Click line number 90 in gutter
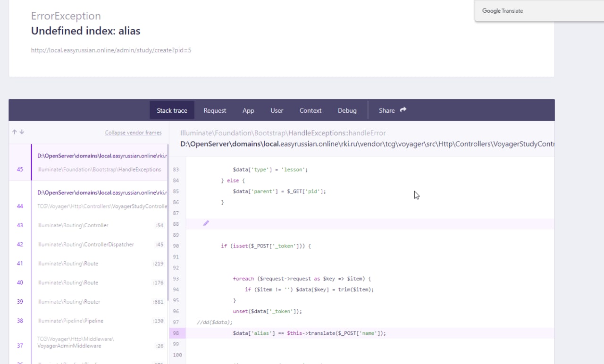 click(176, 246)
